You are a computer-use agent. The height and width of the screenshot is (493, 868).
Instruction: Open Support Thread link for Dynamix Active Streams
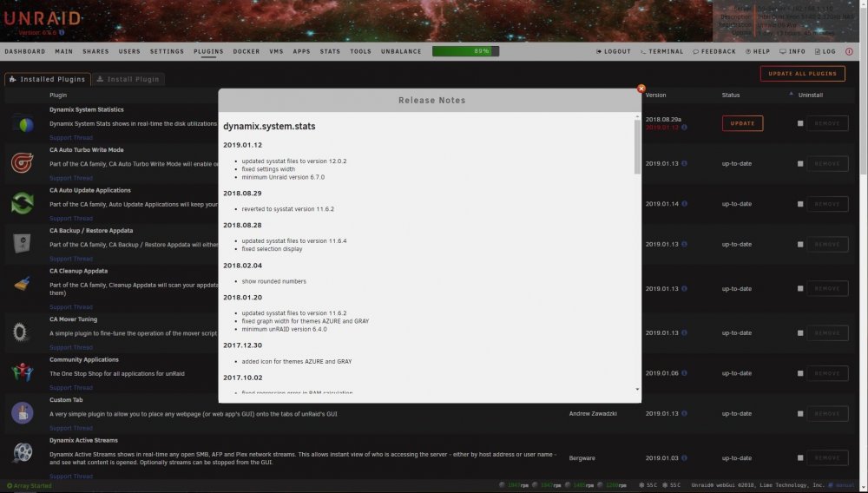pos(71,477)
